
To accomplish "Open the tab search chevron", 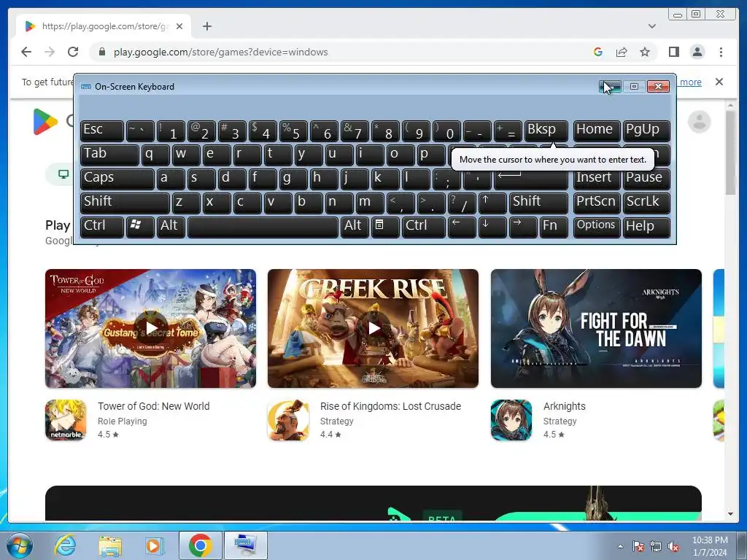I will [x=651, y=26].
